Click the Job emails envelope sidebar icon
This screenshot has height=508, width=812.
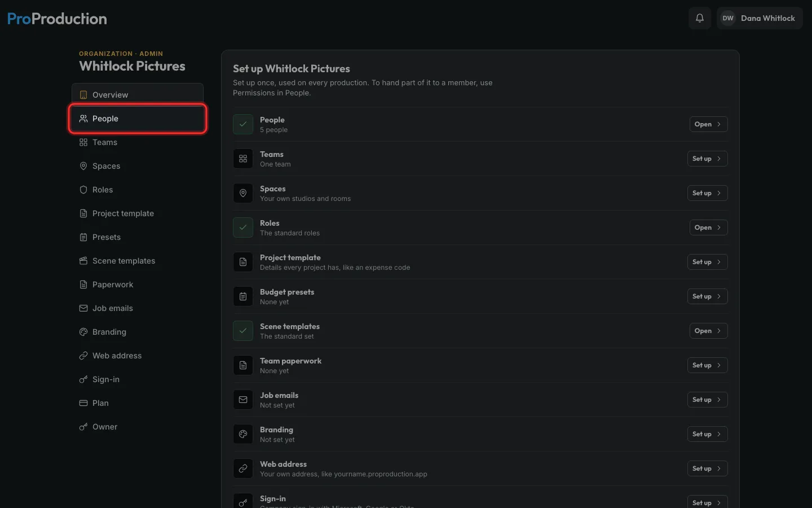pyautogui.click(x=83, y=308)
